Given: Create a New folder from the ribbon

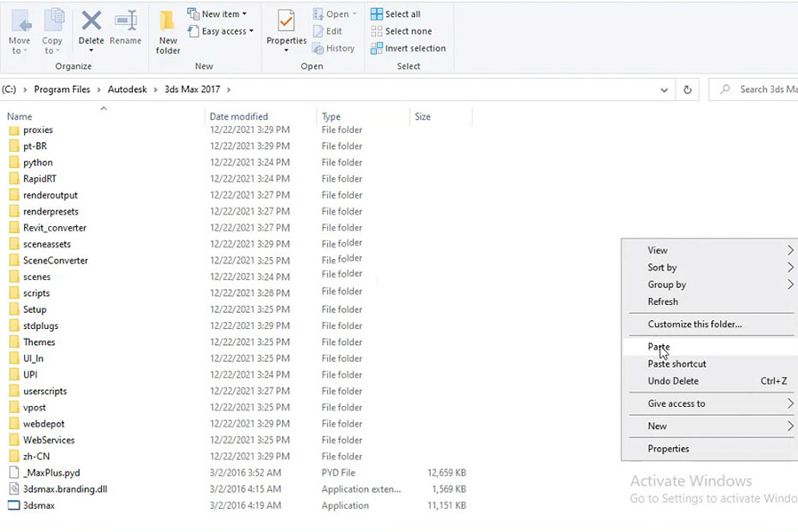Looking at the screenshot, I should click(168, 32).
